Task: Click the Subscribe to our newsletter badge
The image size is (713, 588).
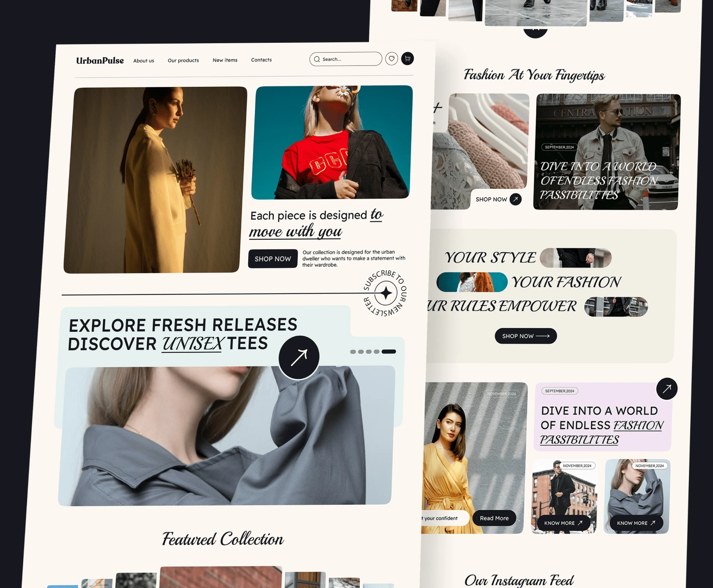Action: pos(385,293)
